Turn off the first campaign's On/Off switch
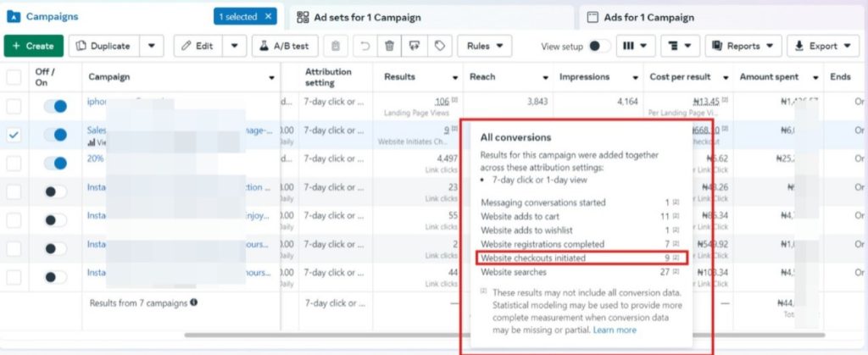 pos(55,106)
